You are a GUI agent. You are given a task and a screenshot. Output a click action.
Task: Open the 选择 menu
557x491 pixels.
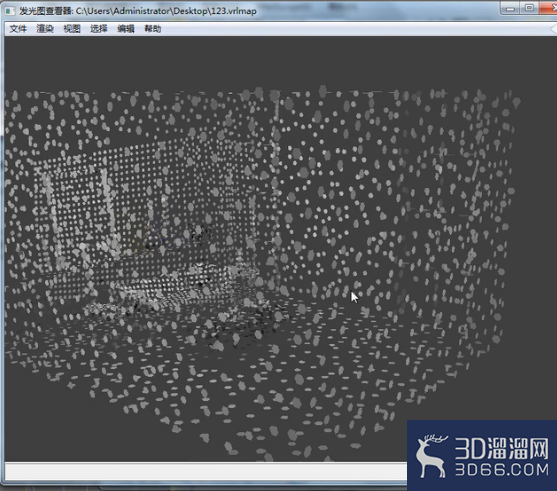point(99,28)
